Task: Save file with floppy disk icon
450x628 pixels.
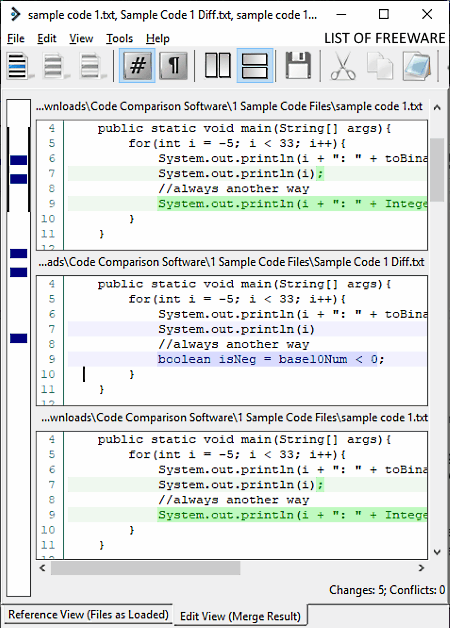Action: 298,66
